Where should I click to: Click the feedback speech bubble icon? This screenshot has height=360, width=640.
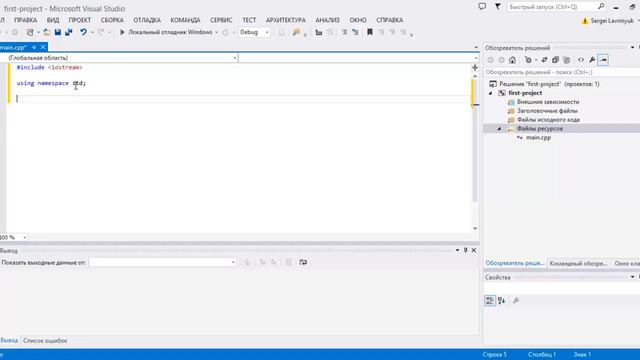[x=482, y=7]
